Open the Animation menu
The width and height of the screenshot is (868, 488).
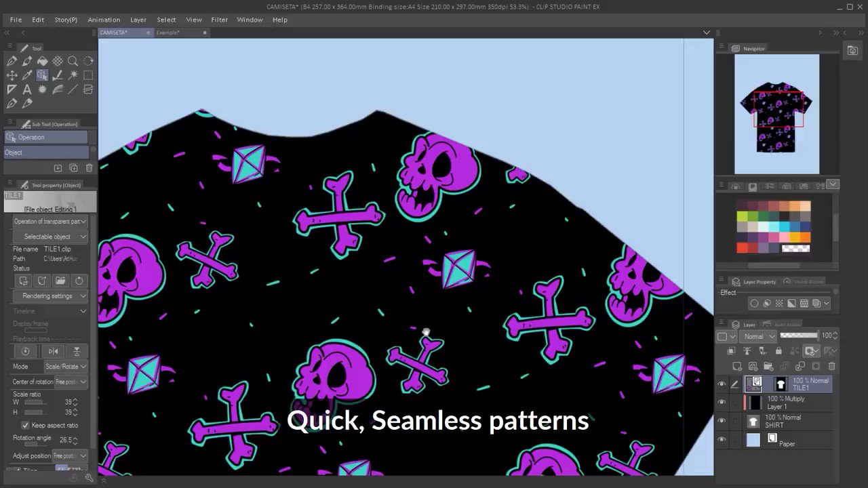click(x=104, y=20)
